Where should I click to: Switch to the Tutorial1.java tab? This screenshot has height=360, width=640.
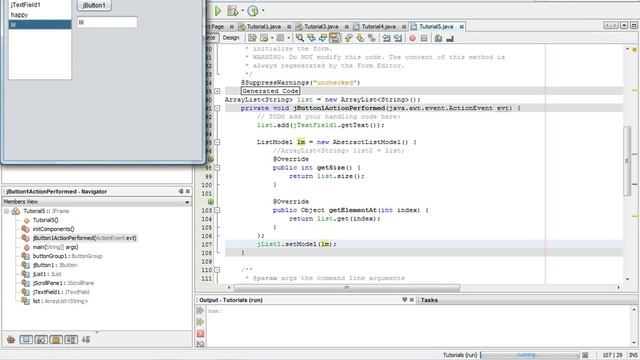(x=264, y=27)
